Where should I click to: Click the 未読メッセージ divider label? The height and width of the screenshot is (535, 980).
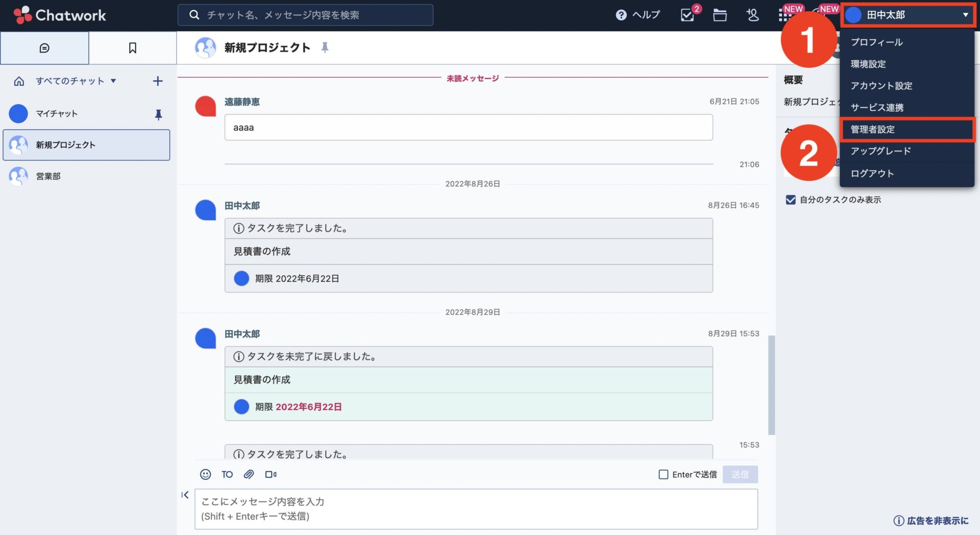click(x=473, y=78)
